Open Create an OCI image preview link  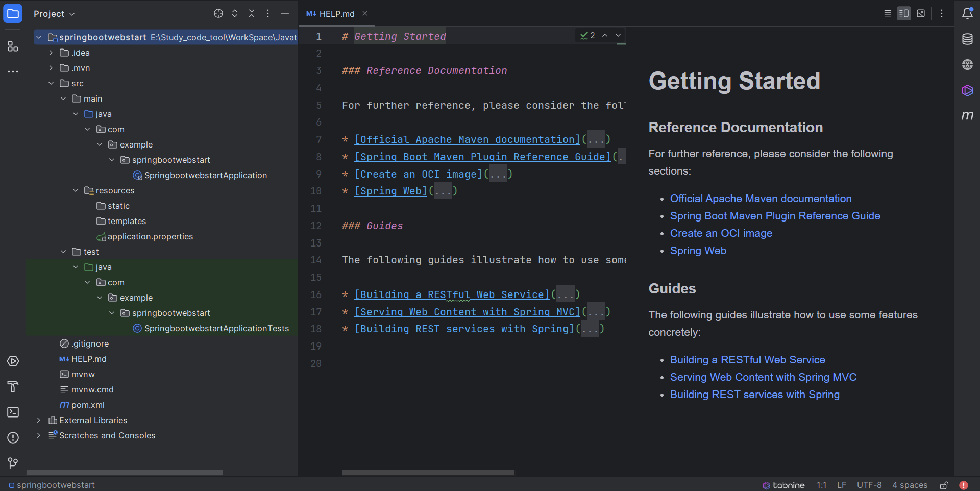721,233
